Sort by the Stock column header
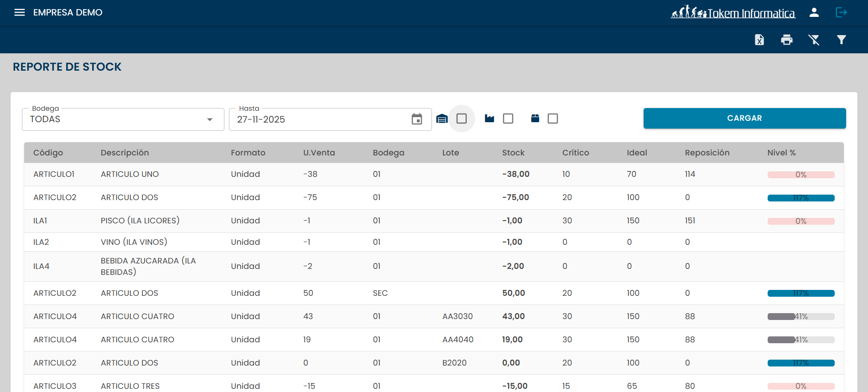Viewport: 868px width, 392px height. coord(513,153)
